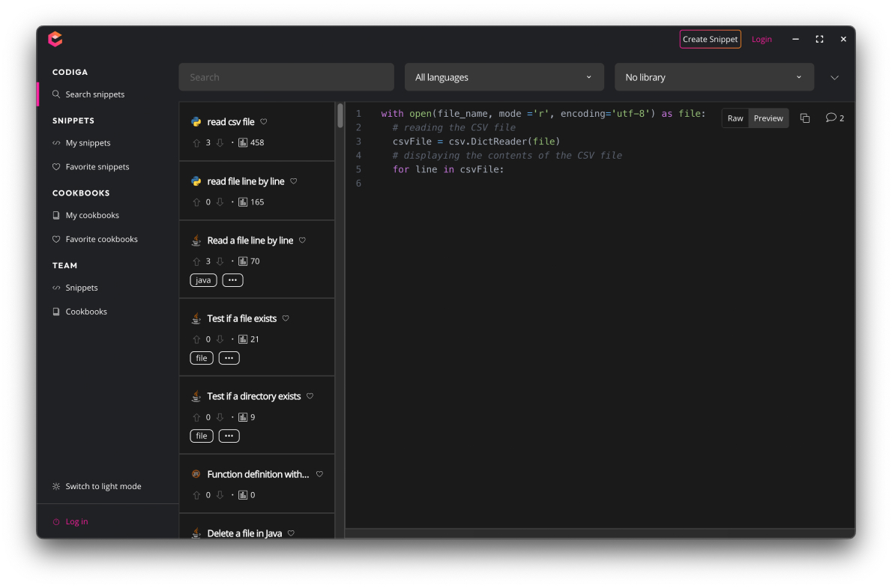Favorite the 'read file line by line' heart
892x588 pixels.
pos(294,181)
